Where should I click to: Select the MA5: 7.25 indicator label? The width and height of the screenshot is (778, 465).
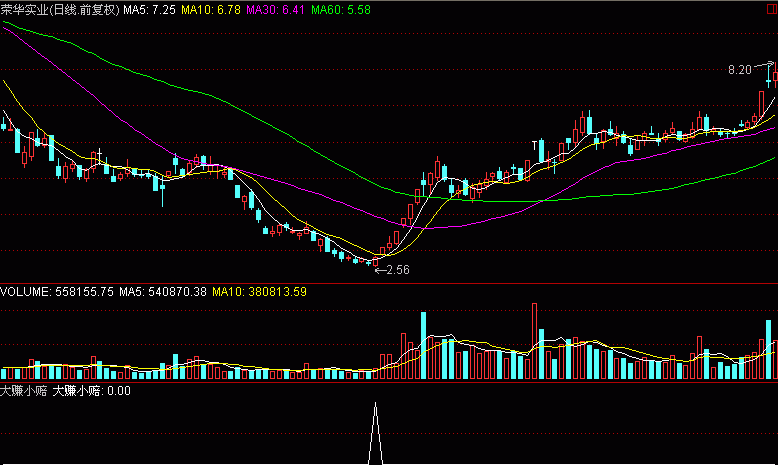pyautogui.click(x=149, y=10)
